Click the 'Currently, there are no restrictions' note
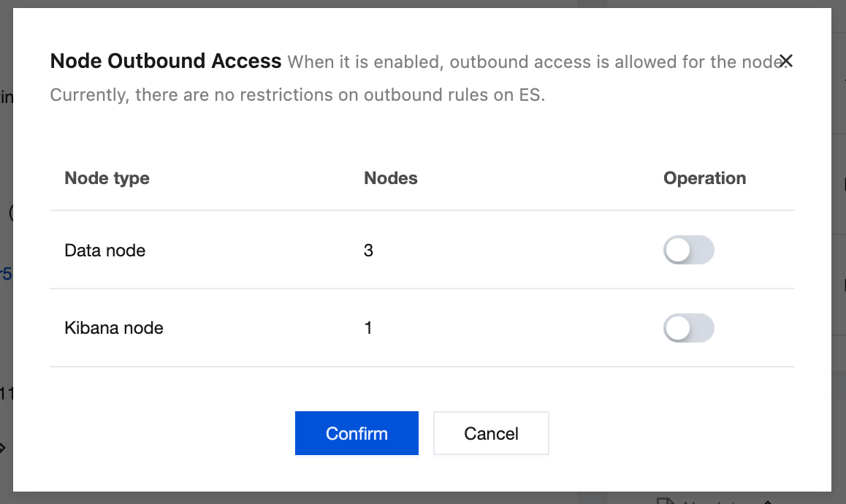846x504 pixels. [x=297, y=95]
